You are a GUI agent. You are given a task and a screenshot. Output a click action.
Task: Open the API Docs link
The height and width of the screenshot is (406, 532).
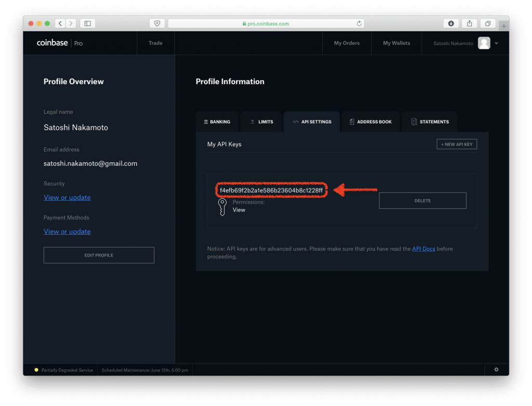[x=423, y=249]
